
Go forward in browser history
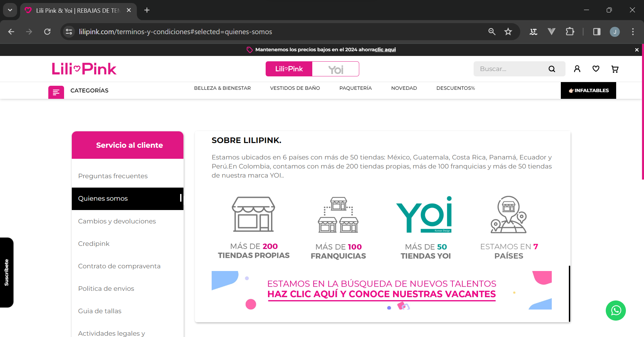pos(29,31)
